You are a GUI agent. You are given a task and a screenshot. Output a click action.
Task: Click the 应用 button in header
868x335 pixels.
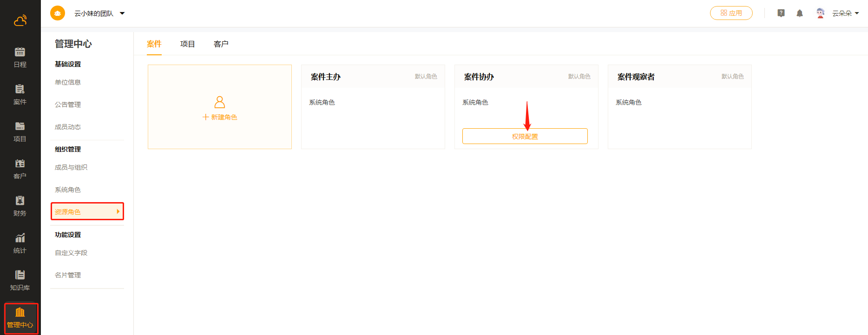pos(731,13)
